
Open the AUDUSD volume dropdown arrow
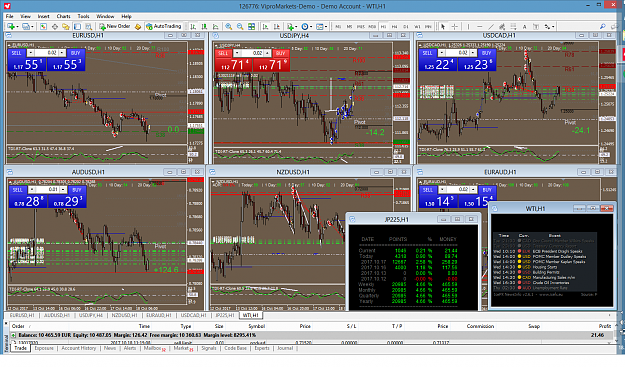point(32,190)
